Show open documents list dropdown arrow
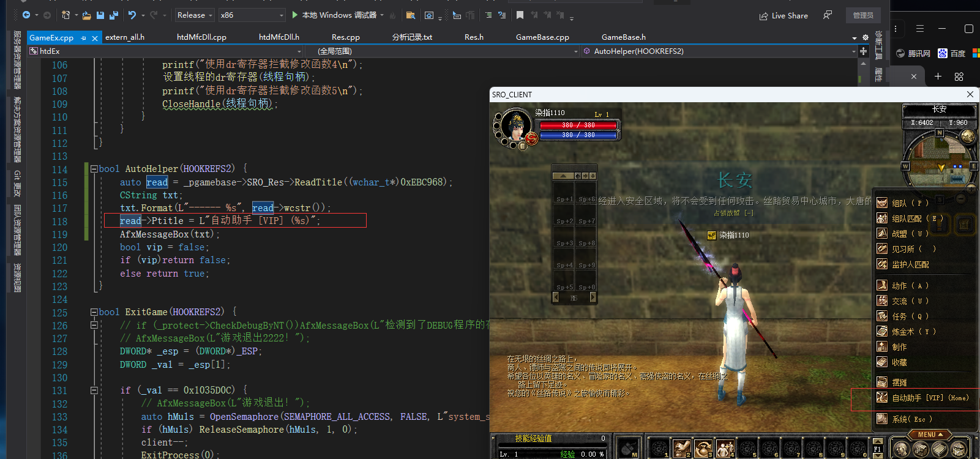The image size is (980, 459). pyautogui.click(x=855, y=38)
